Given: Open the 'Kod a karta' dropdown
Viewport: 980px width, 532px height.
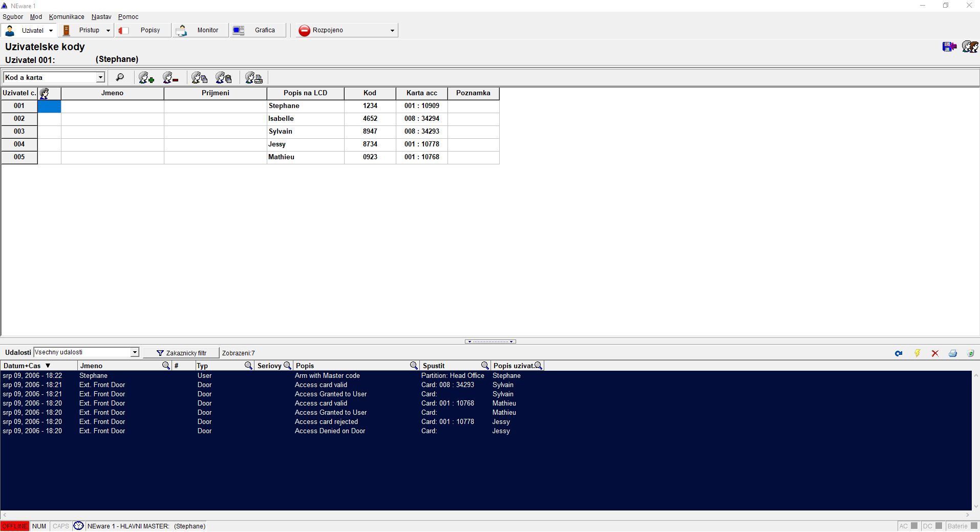Looking at the screenshot, I should click(100, 77).
